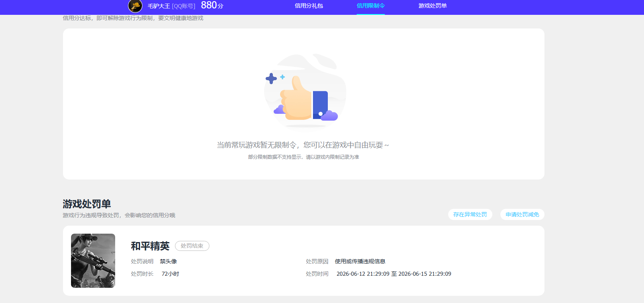Open the 信用分礼包 tab

tap(309, 6)
